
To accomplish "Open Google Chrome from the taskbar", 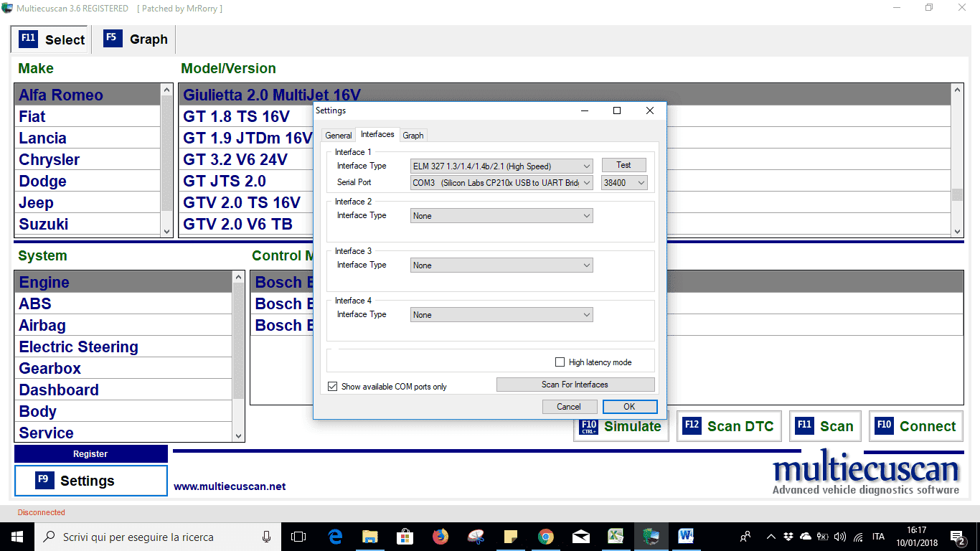I will (x=546, y=537).
